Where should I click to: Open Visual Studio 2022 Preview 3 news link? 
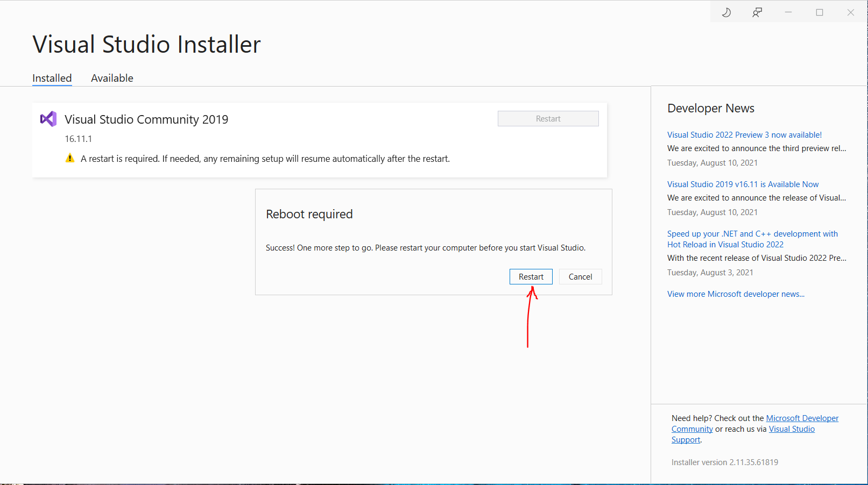coord(744,135)
